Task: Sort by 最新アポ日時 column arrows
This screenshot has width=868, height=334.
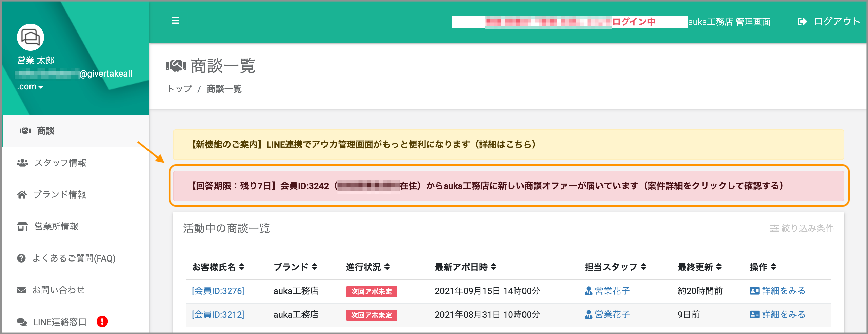Action: click(494, 267)
